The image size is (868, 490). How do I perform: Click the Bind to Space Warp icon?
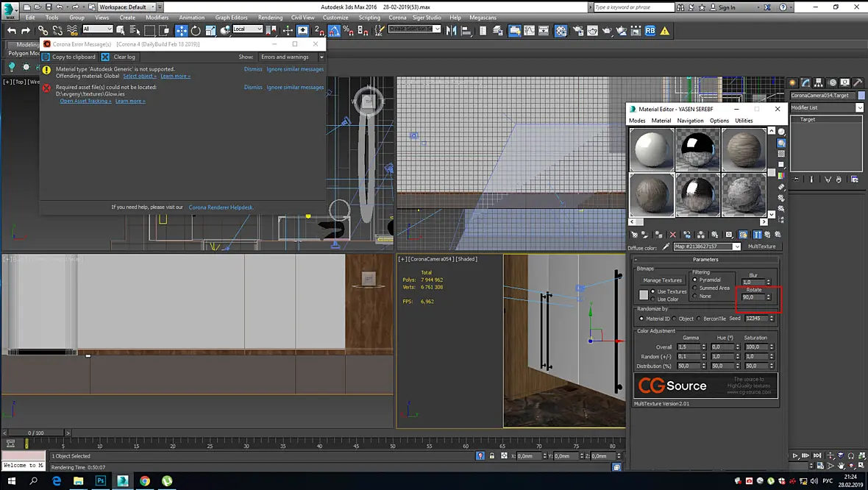click(73, 30)
